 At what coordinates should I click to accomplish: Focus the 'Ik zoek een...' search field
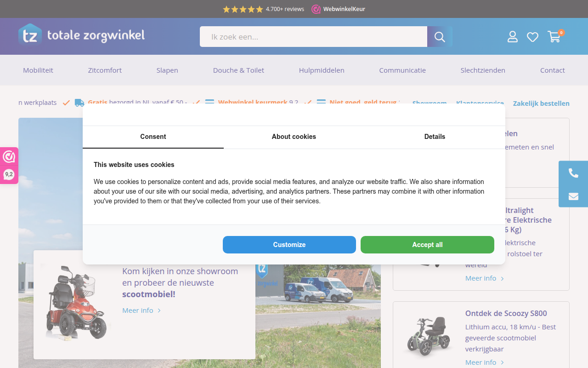click(x=313, y=37)
